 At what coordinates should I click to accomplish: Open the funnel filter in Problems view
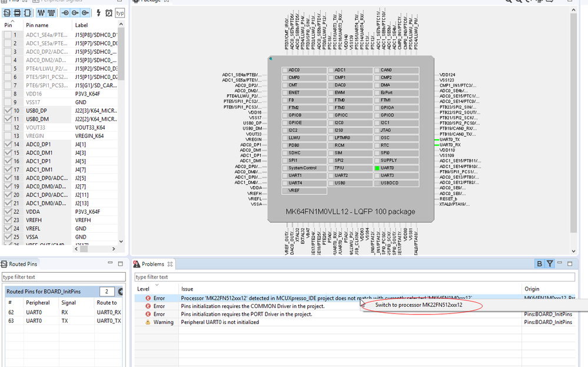point(550,264)
